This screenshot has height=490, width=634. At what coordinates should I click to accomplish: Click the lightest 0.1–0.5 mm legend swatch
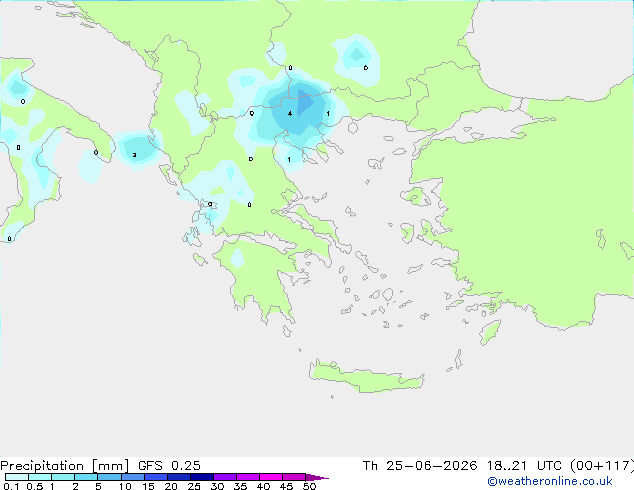coord(17,477)
